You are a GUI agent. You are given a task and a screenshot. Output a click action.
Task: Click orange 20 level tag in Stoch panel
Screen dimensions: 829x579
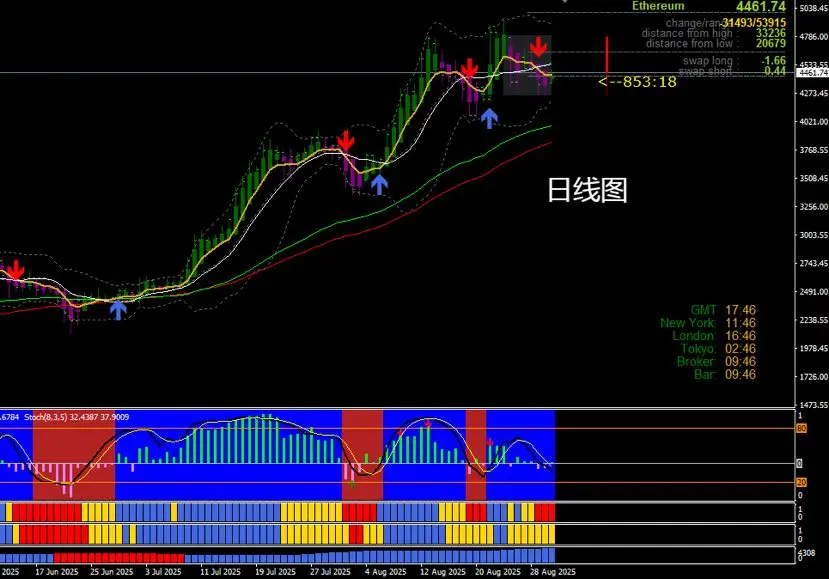(x=801, y=482)
